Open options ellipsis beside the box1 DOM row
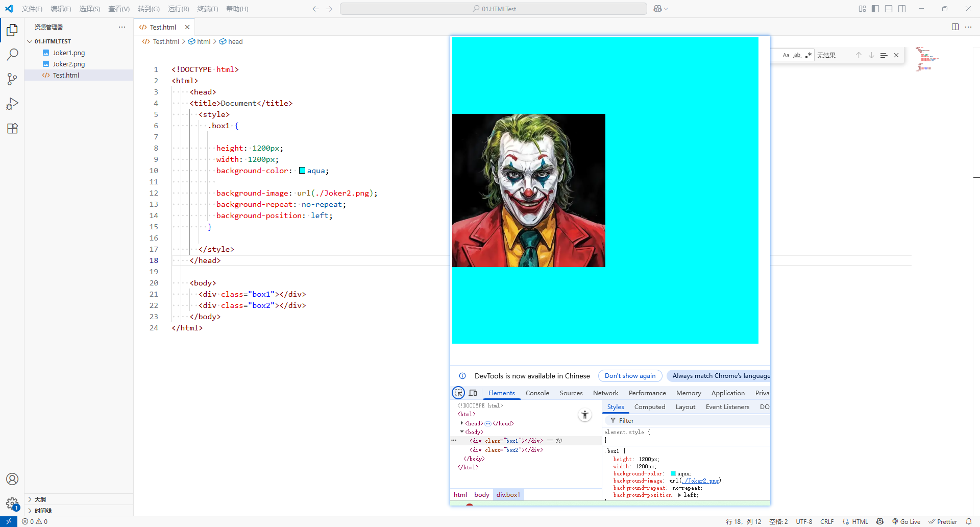Screen dimensions: 980x527 tap(454, 440)
